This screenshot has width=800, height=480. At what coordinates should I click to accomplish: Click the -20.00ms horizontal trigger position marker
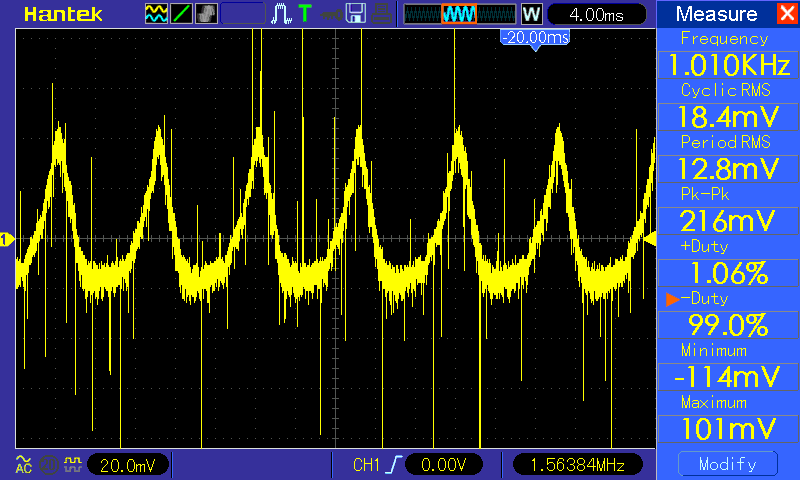(535, 39)
